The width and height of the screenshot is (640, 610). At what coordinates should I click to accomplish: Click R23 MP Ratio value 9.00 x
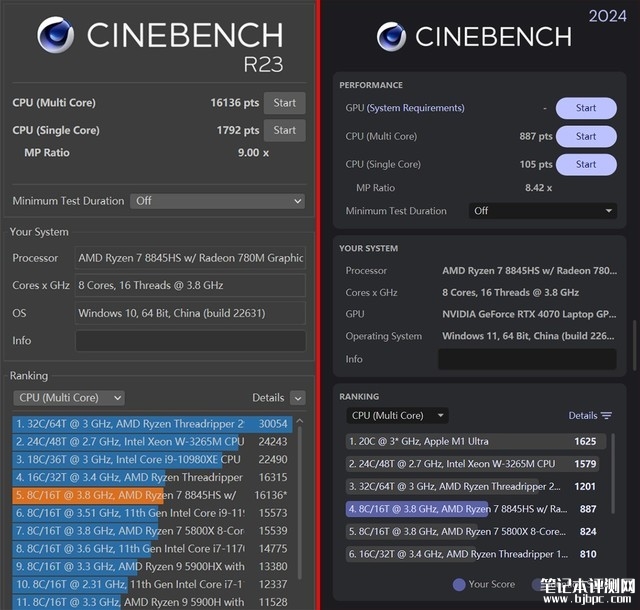(253, 153)
